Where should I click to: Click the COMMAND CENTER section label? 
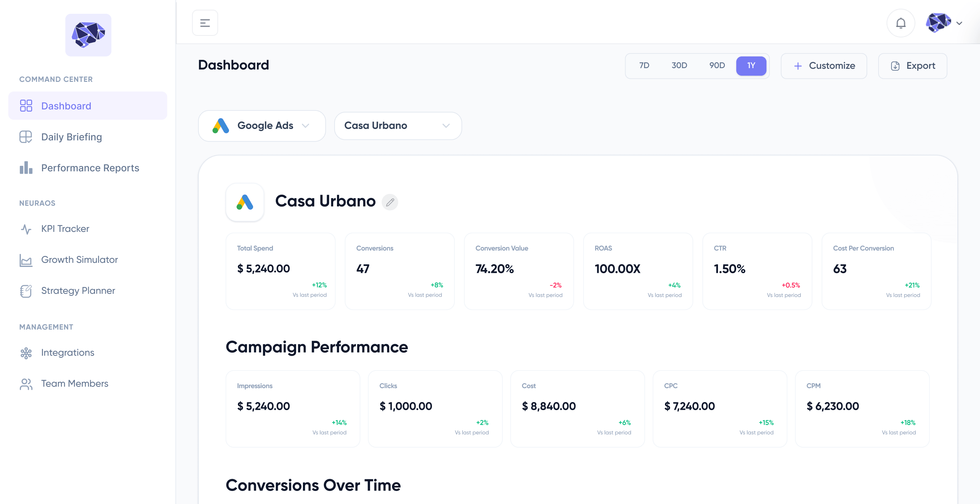point(56,79)
